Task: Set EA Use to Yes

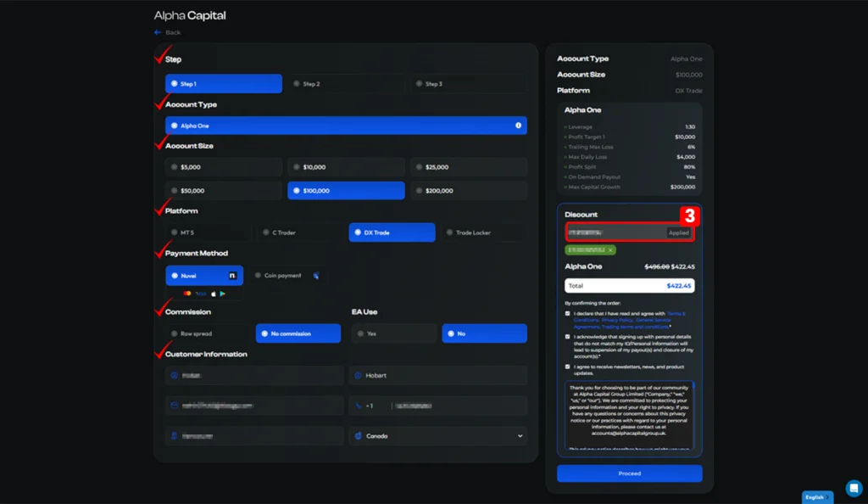Action: 394,333
